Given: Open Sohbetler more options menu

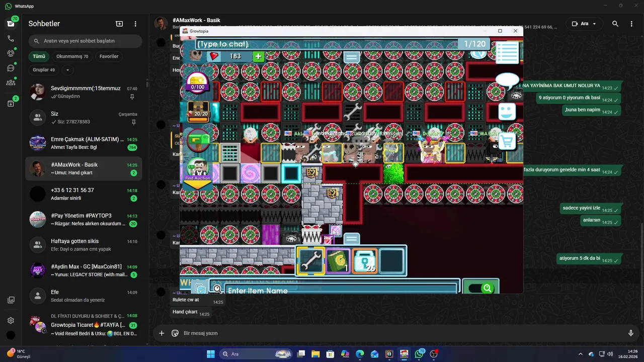Looking at the screenshot, I should point(135,24).
